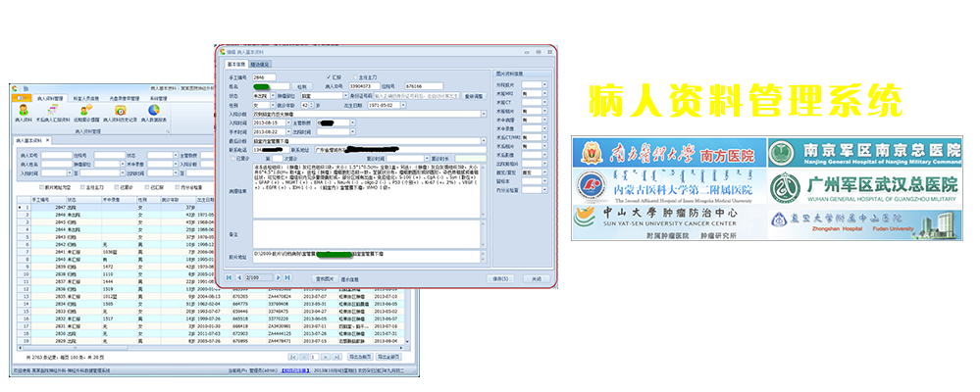Enable the 已复诊 checkbox in dialog

tap(232, 157)
